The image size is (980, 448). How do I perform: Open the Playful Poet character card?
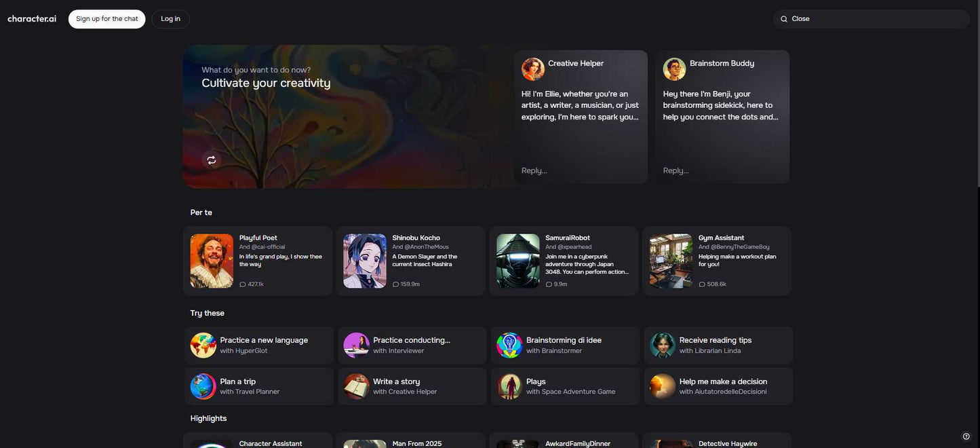coord(258,261)
